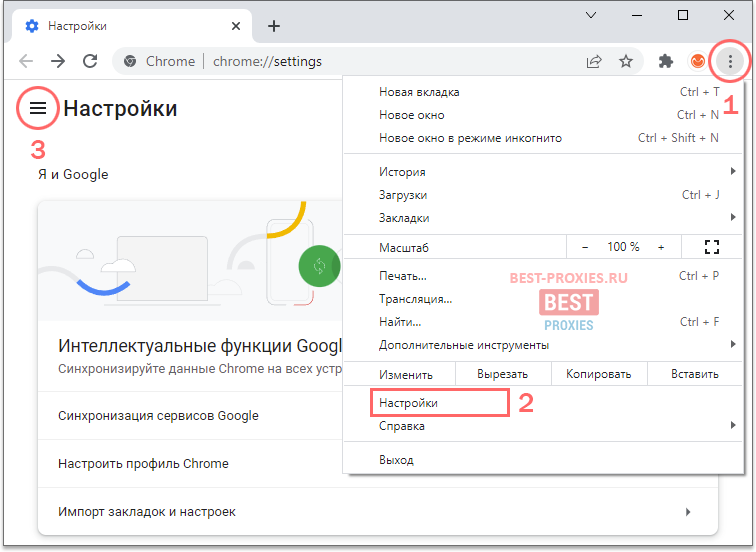756x552 pixels.
Task: Expand the Закладки submenu
Action: pos(543,218)
